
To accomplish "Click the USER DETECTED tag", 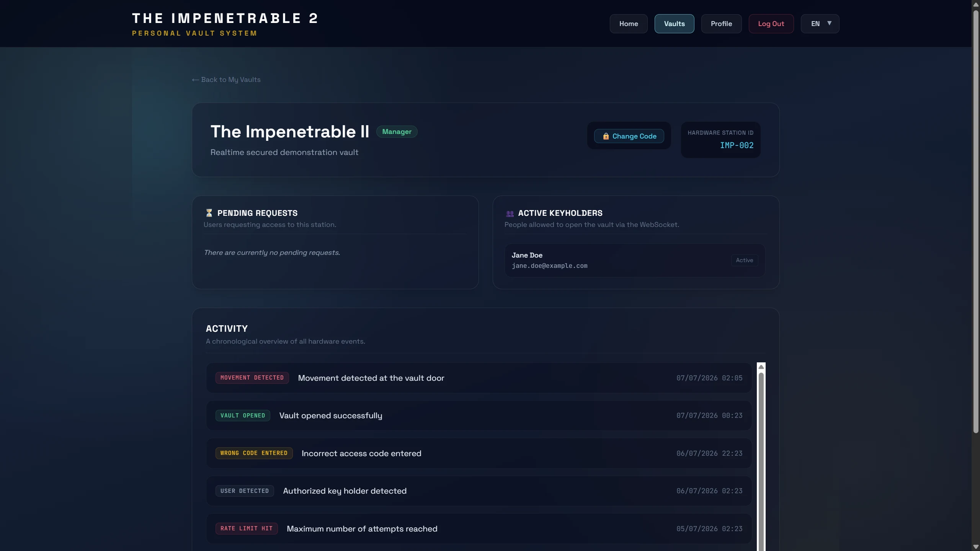I will [245, 491].
